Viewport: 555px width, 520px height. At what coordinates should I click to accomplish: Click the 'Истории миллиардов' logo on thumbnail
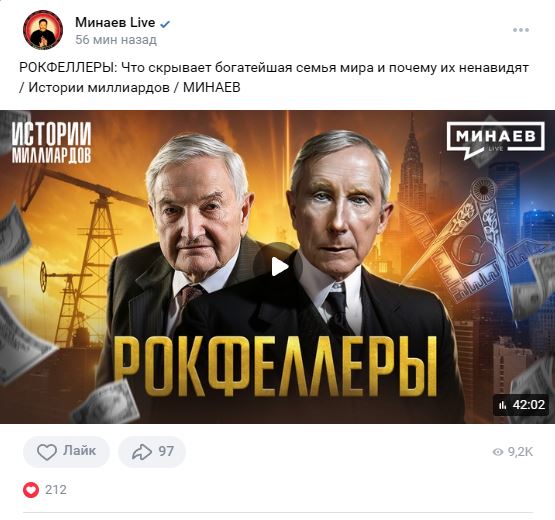pos(51,143)
